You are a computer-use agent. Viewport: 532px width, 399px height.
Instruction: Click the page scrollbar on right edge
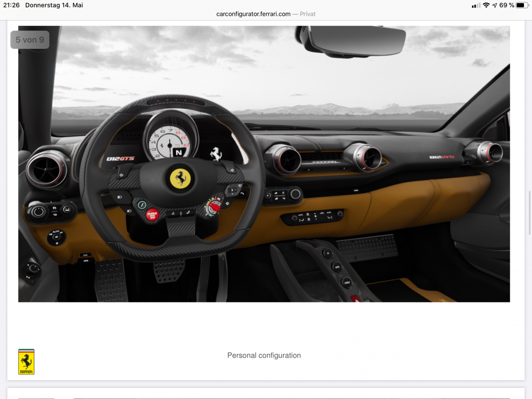point(529,213)
